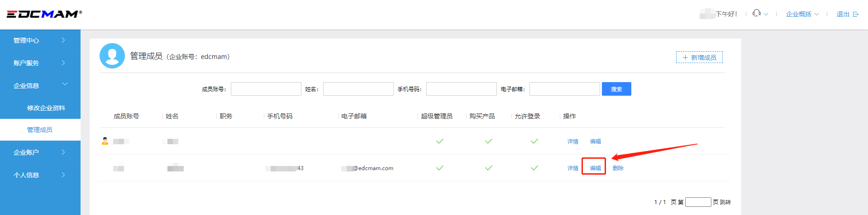Click the page number jump input box
Viewport: 868px width, 215px height.
tap(698, 202)
